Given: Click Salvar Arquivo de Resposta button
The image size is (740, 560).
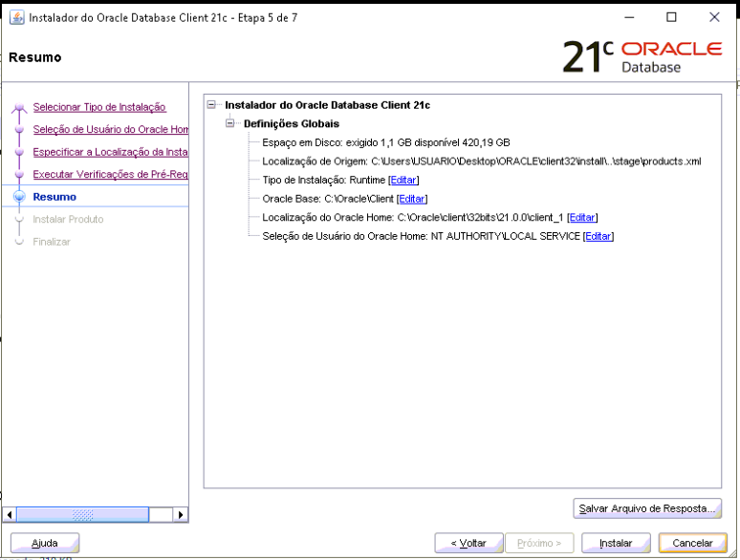Looking at the screenshot, I should (x=647, y=508).
